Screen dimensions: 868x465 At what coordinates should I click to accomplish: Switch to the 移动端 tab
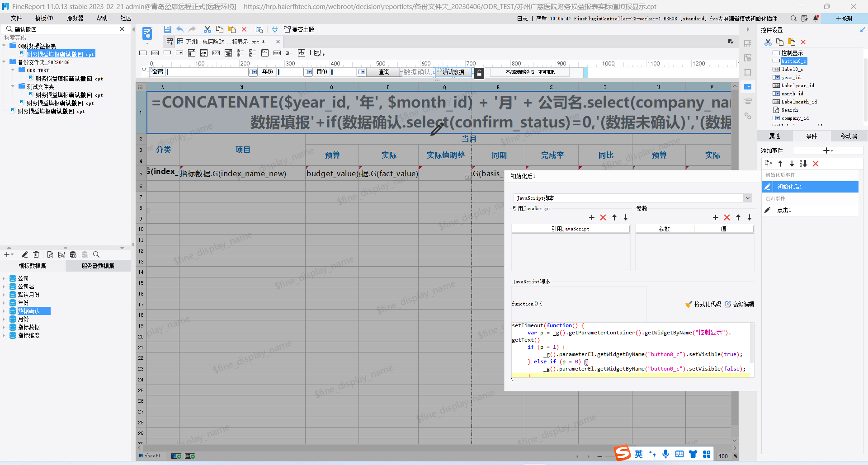[x=849, y=136]
